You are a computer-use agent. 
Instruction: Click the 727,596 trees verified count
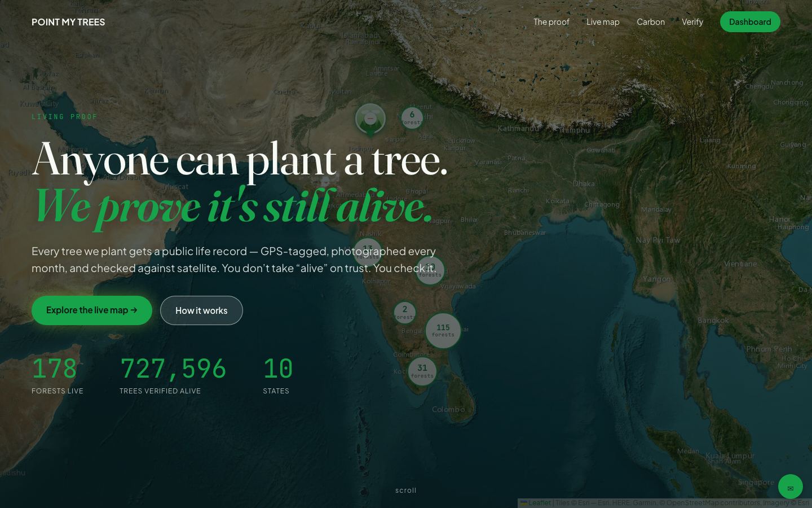(x=173, y=369)
